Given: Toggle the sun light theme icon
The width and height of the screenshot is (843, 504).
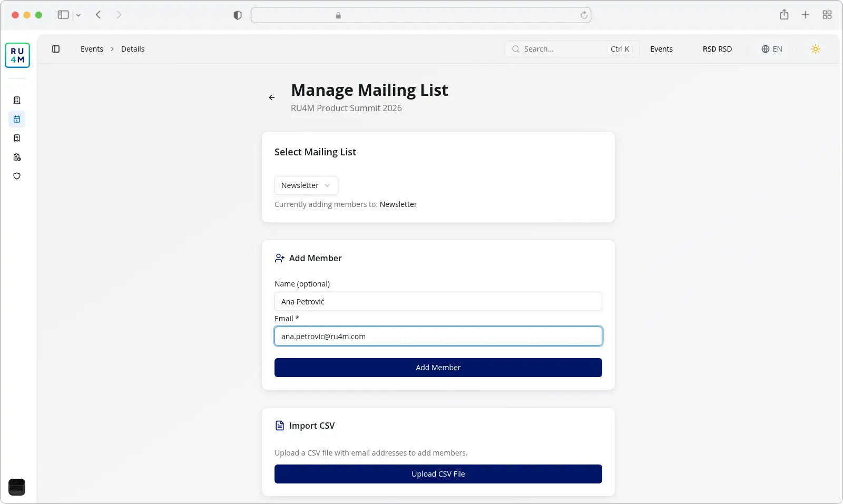Looking at the screenshot, I should [816, 49].
